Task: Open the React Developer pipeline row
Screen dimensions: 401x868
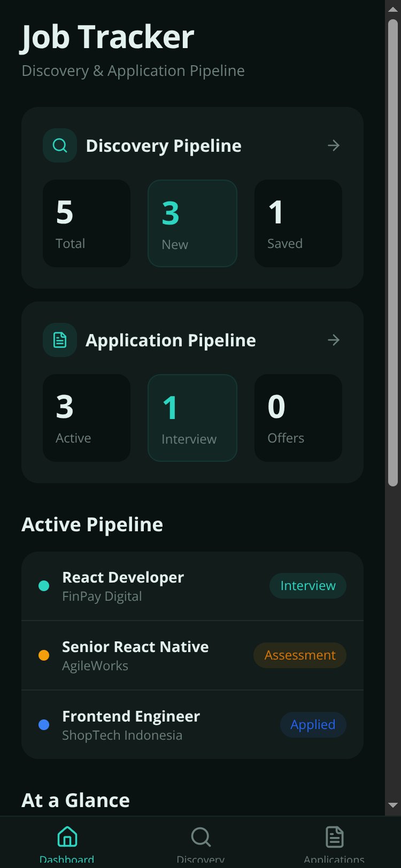Action: coord(192,586)
